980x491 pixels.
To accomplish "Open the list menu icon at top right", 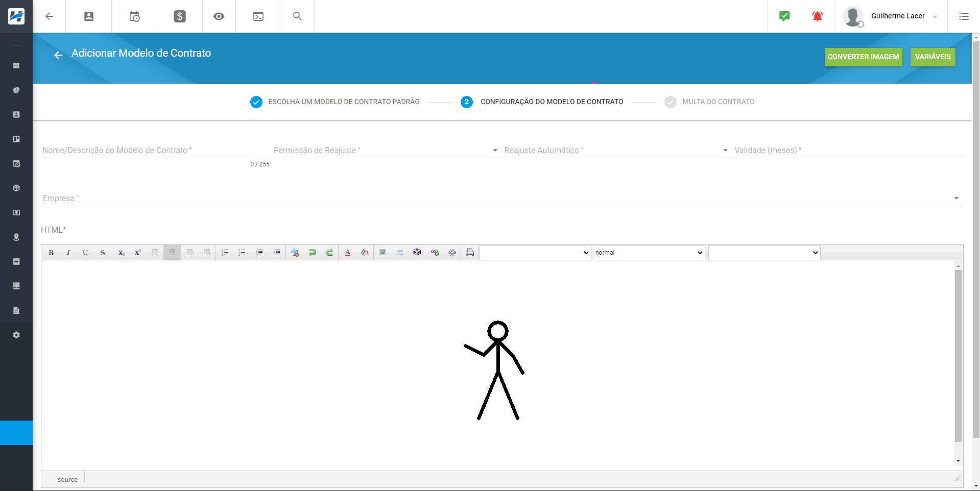I will (x=964, y=16).
